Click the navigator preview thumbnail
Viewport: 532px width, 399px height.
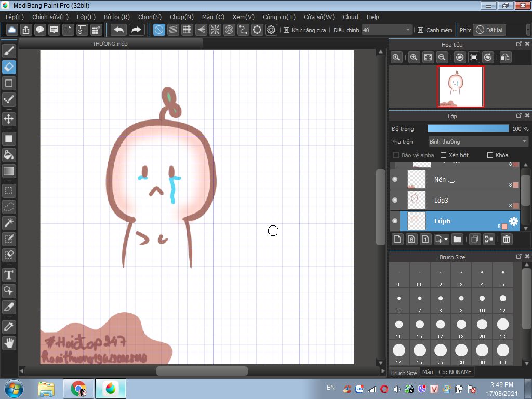point(461,87)
